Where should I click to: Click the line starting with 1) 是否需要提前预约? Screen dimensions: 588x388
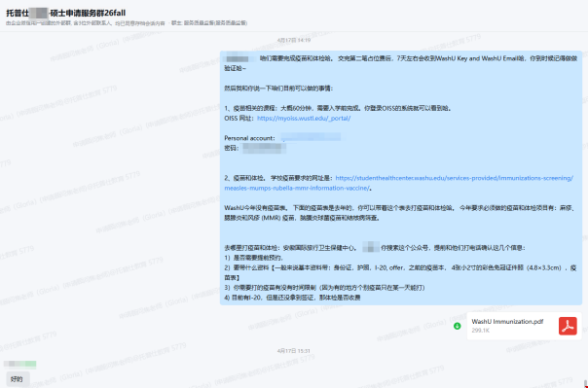pyautogui.click(x=254, y=258)
